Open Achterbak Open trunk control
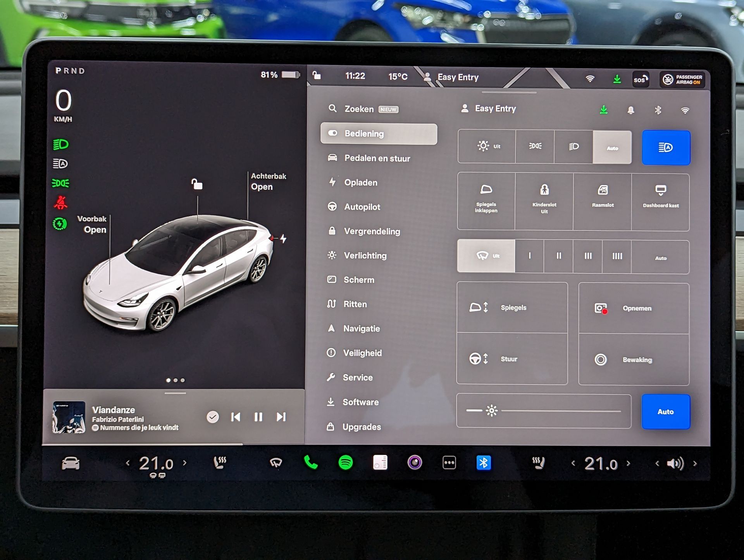 [269, 181]
